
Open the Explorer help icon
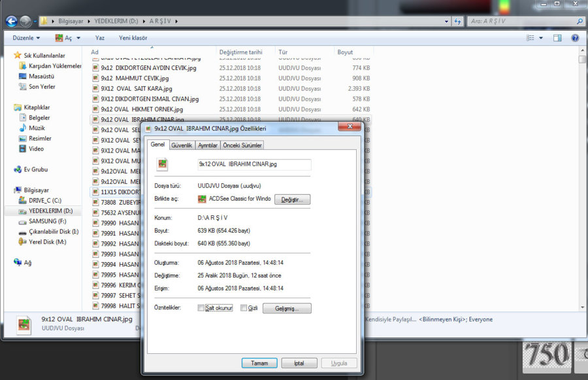[575, 38]
